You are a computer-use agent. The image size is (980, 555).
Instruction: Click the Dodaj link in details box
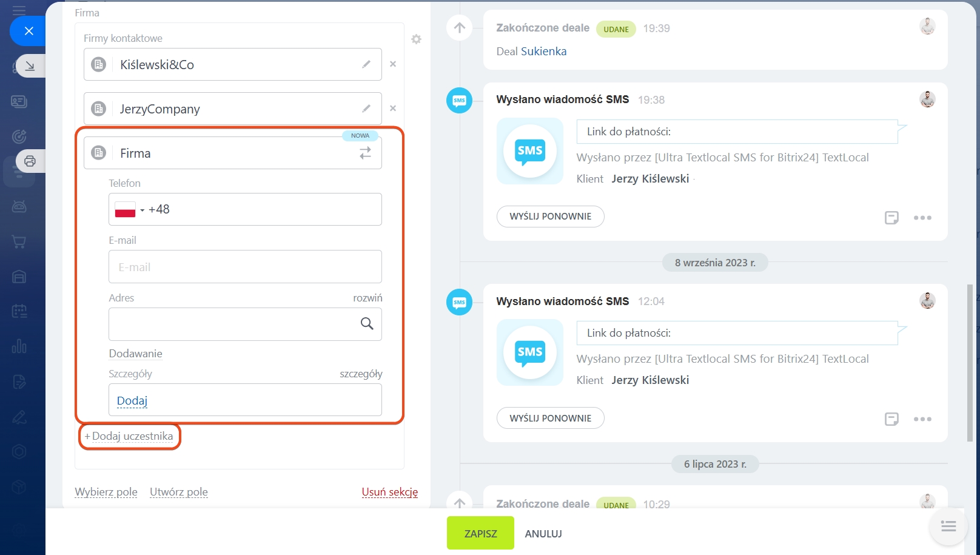pos(132,400)
